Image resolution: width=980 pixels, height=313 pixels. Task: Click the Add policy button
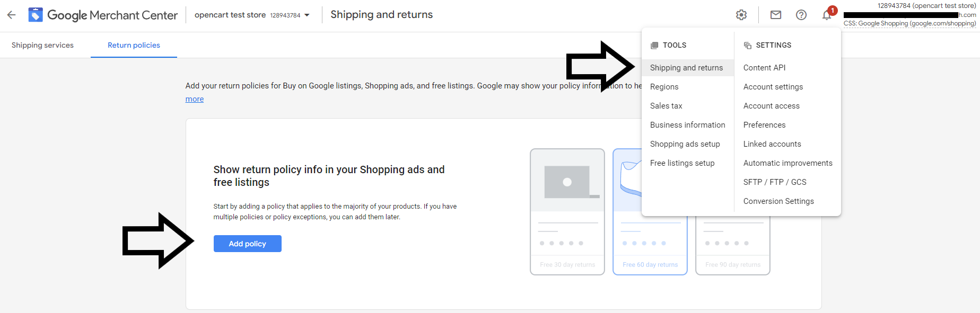click(x=247, y=244)
